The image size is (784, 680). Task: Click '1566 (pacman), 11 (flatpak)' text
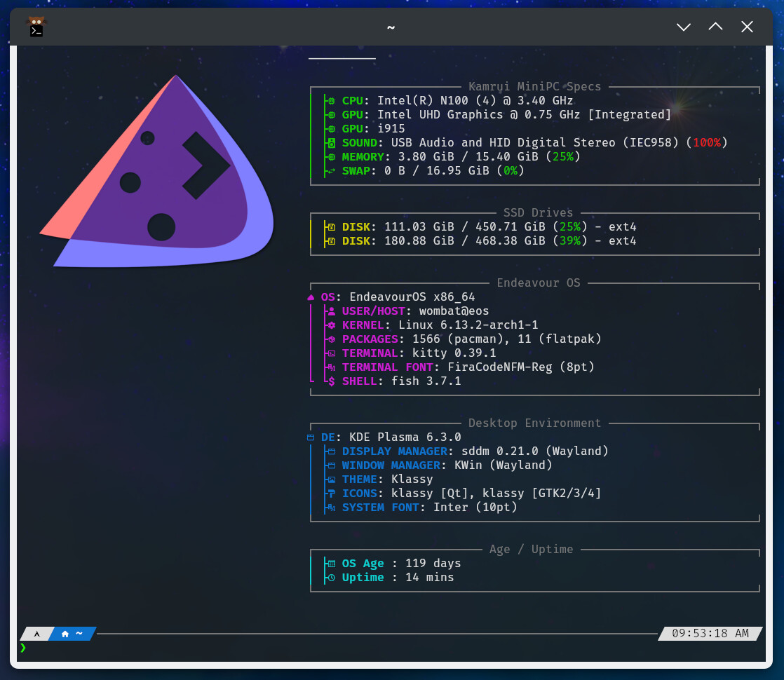[x=506, y=339]
